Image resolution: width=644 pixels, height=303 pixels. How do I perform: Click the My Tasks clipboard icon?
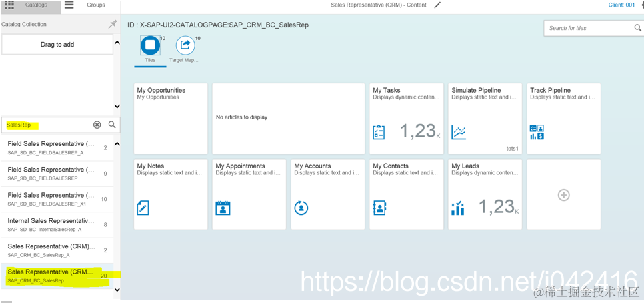(x=379, y=132)
